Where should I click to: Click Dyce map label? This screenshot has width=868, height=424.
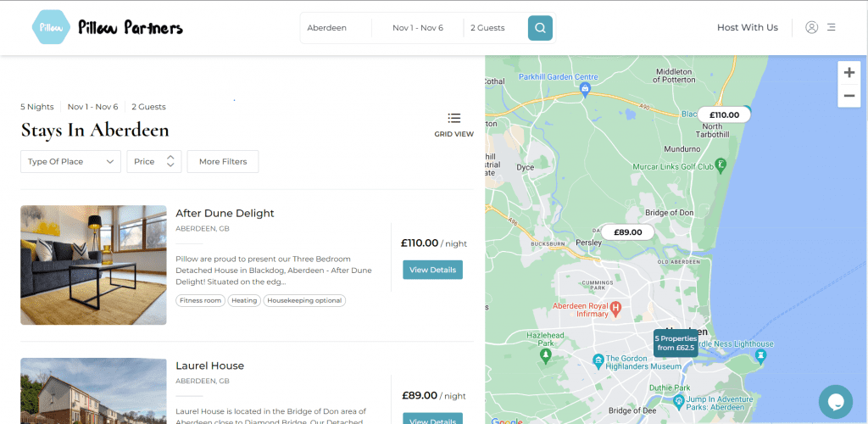pos(525,166)
